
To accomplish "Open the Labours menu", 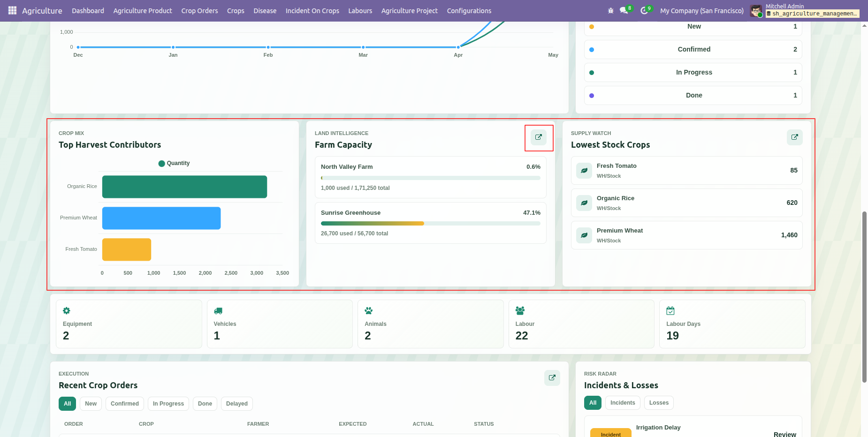I will click(x=360, y=11).
